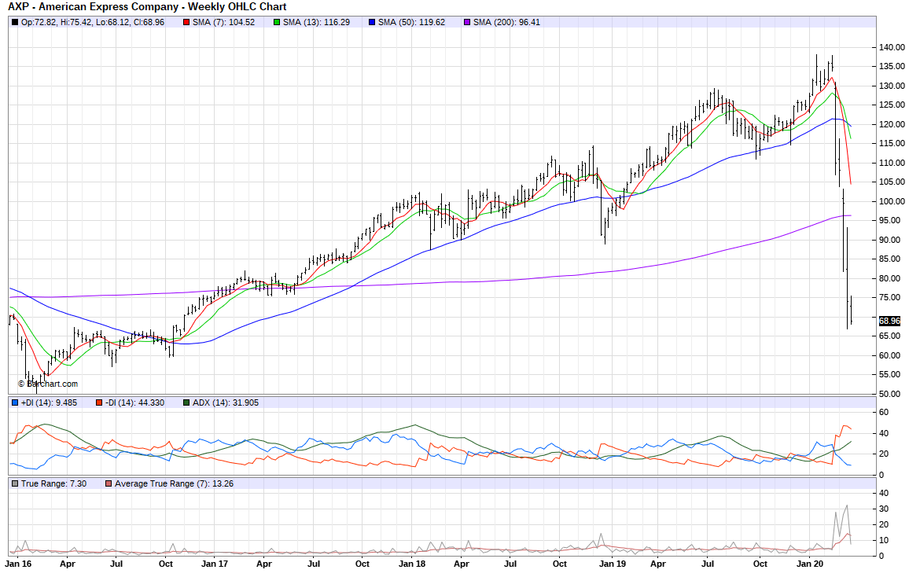The image size is (909, 588).
Task: Click the dark green ADX (14) legend swatch
Action: 186,402
